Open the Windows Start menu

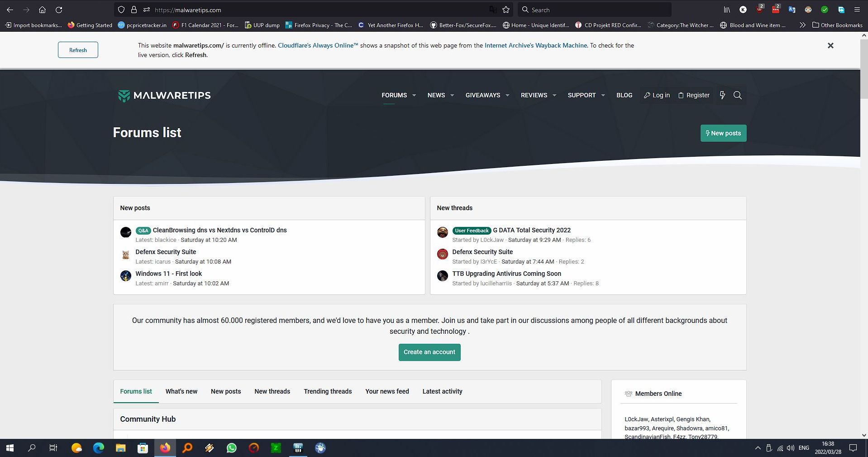point(10,448)
